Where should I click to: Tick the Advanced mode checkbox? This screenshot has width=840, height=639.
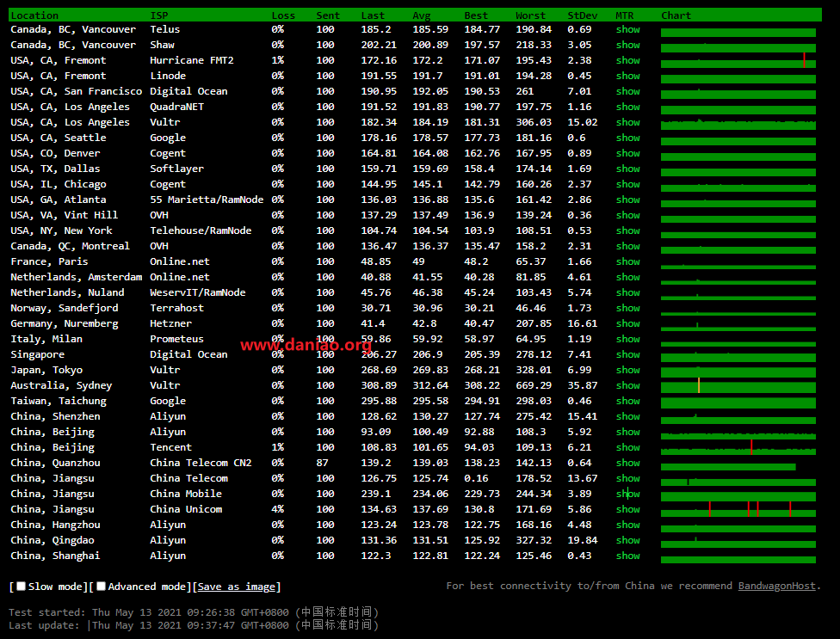pyautogui.click(x=101, y=587)
